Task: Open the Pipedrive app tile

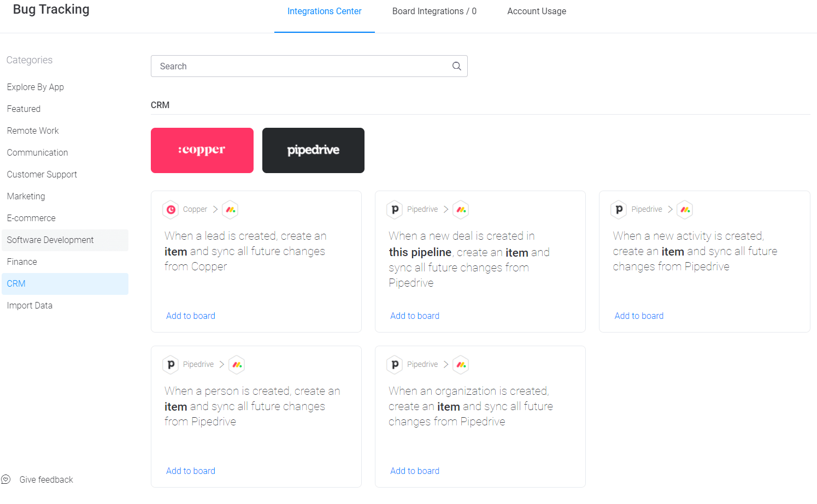Action: click(313, 150)
